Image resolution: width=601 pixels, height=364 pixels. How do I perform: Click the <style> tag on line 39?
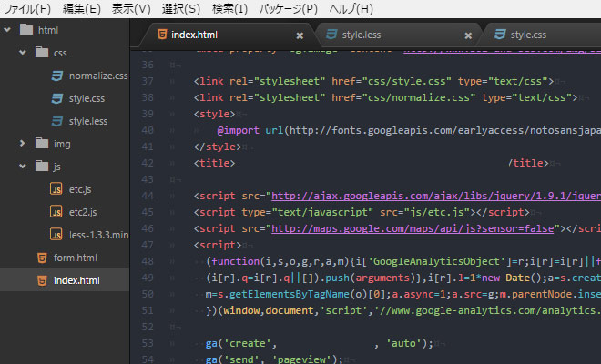click(214, 114)
